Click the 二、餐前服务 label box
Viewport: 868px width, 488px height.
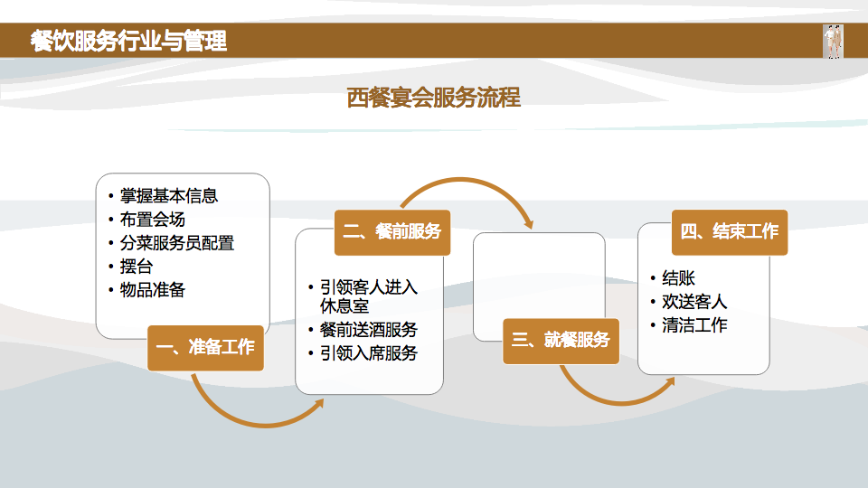[x=392, y=232]
